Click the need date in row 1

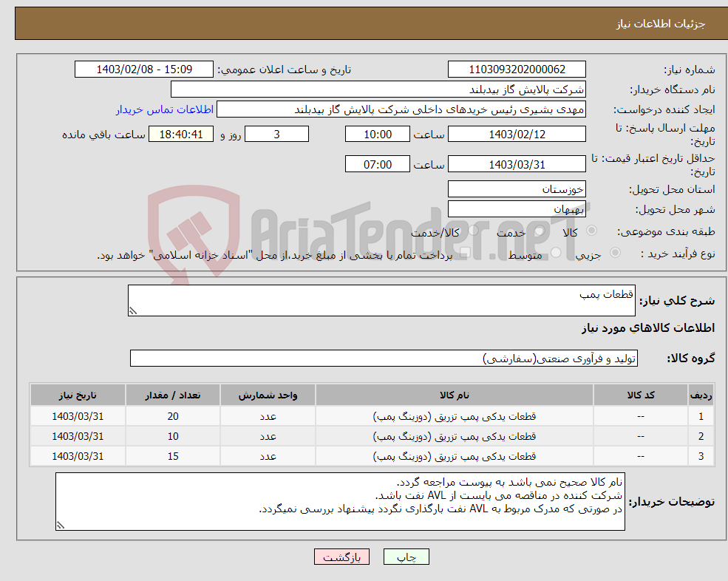coord(78,416)
